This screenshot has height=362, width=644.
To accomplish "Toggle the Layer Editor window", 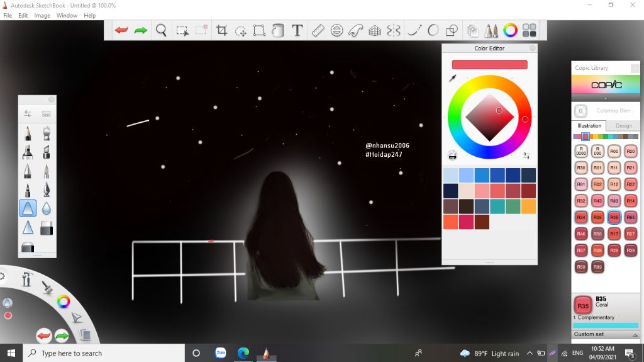I will pos(472,30).
